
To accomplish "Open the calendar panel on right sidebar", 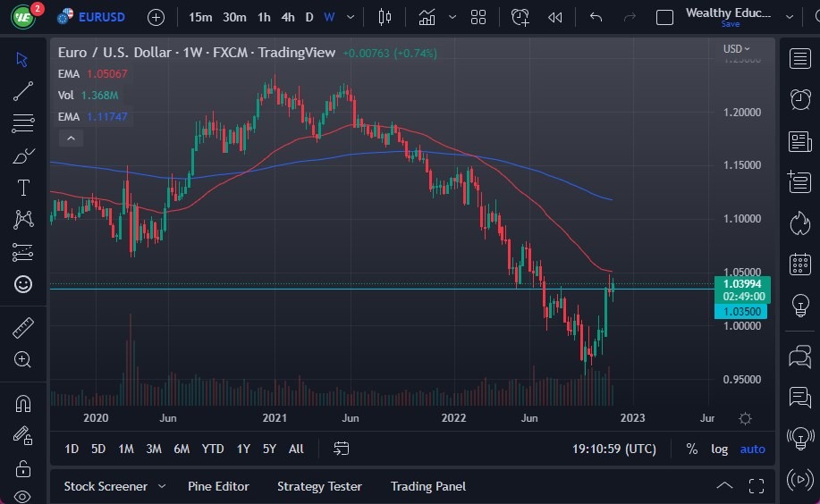I will point(800,265).
